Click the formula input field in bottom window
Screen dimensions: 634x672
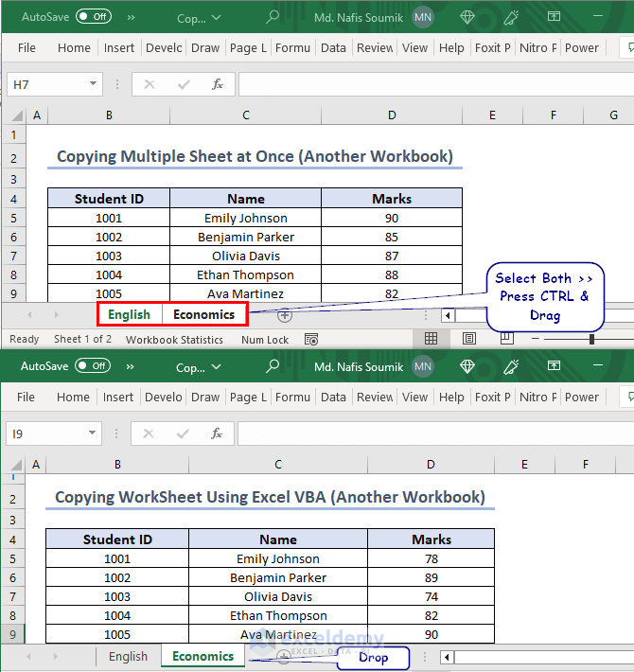pos(435,433)
